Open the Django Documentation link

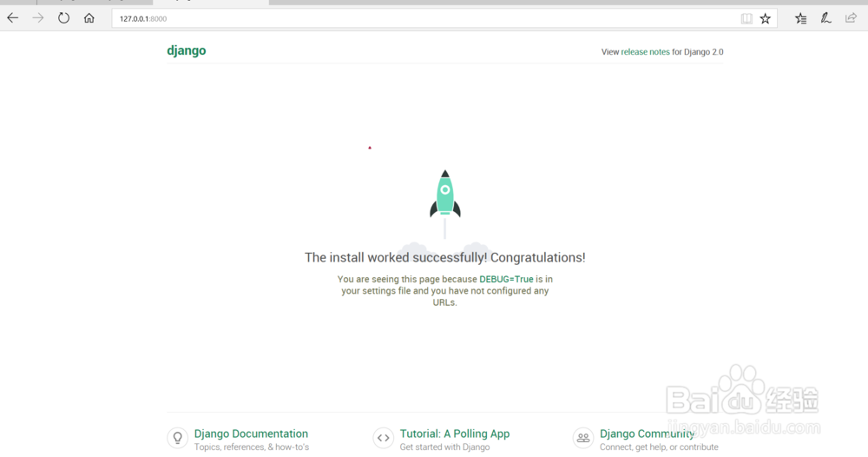(x=251, y=434)
